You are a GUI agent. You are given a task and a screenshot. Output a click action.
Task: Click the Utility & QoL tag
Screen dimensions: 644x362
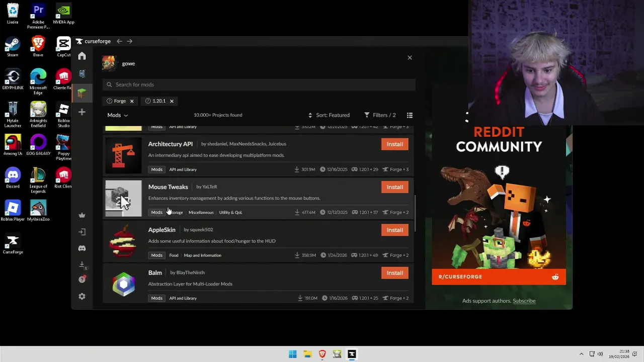[x=230, y=212]
